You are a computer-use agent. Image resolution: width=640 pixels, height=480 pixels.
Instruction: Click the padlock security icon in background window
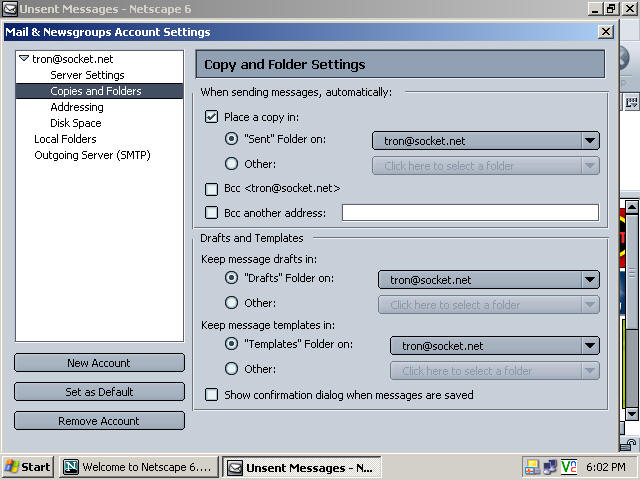point(629,445)
